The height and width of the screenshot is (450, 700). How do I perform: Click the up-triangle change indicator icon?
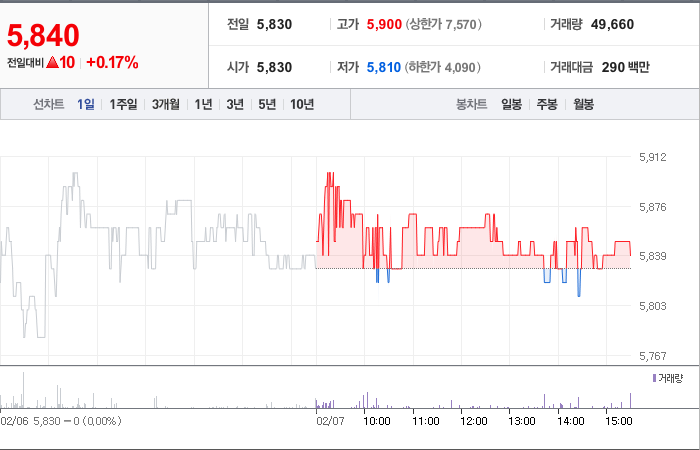52,63
